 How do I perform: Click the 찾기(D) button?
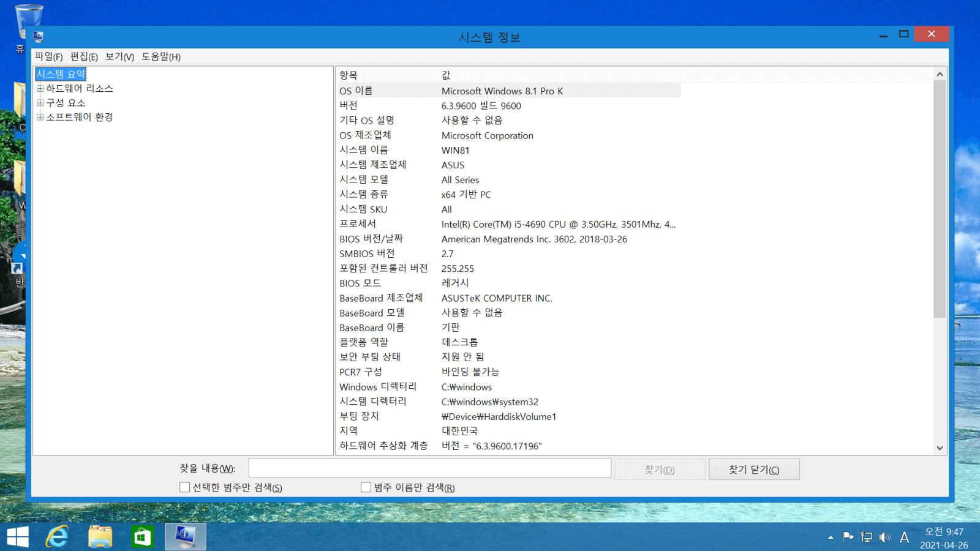(660, 470)
